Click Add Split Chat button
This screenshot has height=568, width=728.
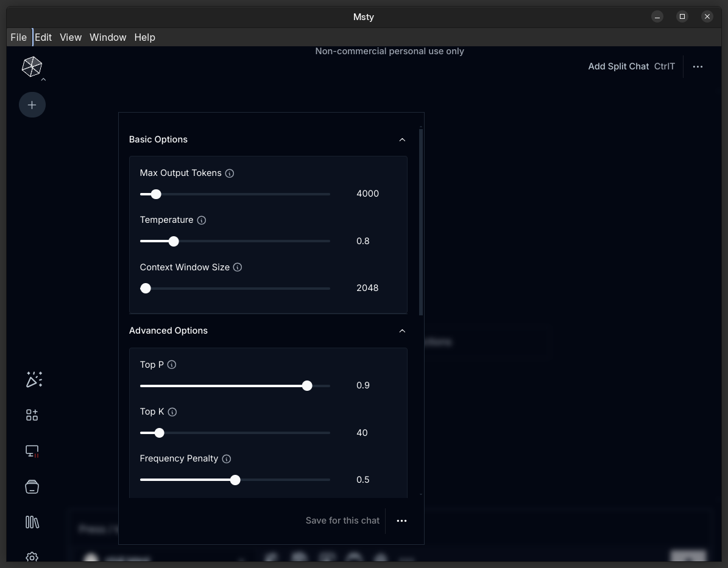[x=618, y=66]
